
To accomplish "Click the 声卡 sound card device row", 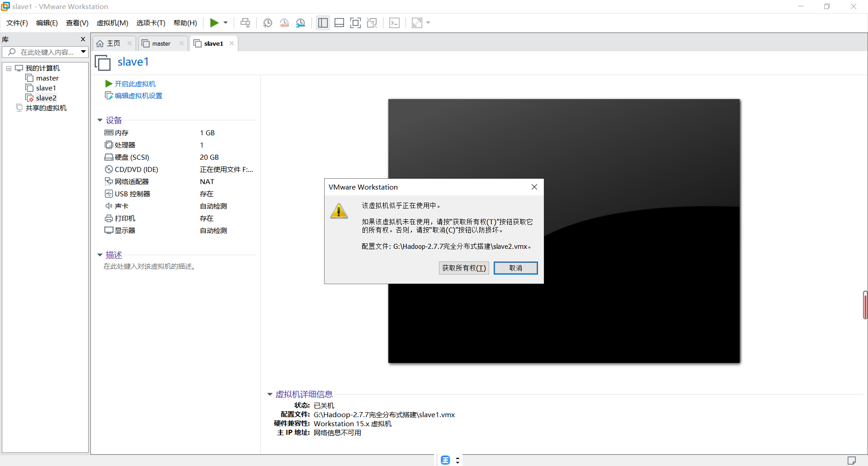I will [179, 206].
